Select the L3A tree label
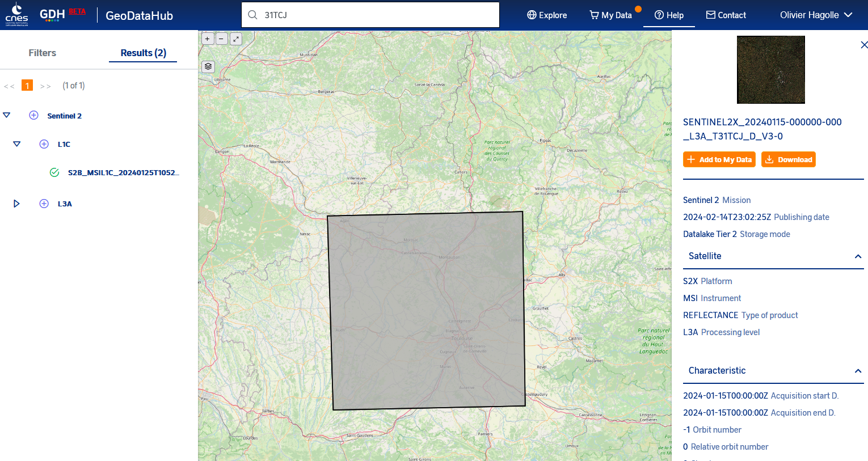The image size is (868, 461). [x=65, y=204]
